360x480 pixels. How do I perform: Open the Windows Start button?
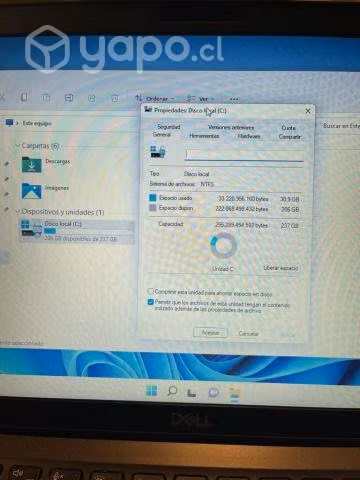[152, 391]
